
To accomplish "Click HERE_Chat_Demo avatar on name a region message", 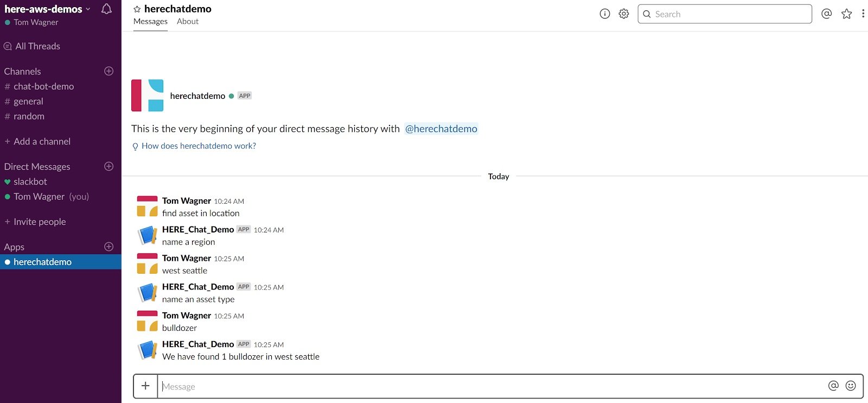I will tap(147, 235).
